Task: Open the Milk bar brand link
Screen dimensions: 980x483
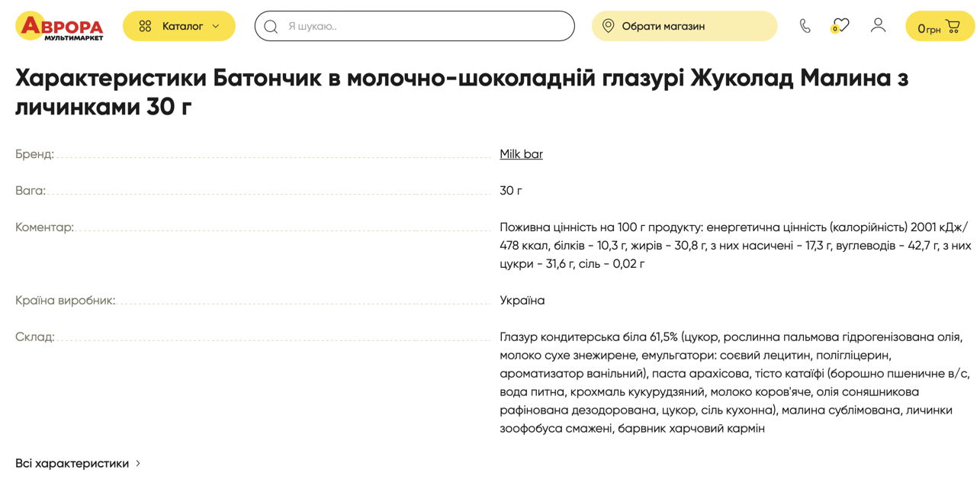Action: pos(521,154)
